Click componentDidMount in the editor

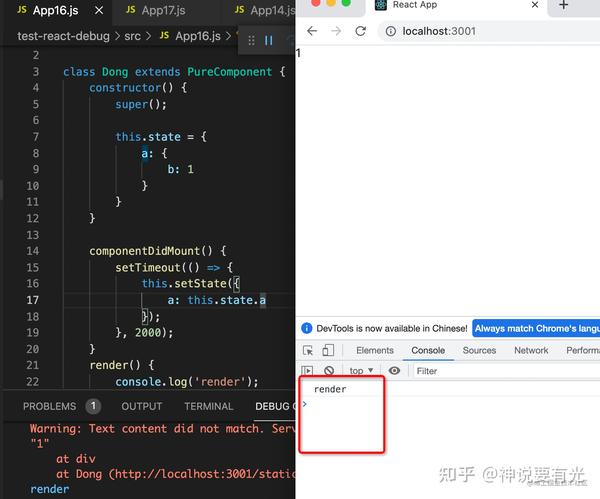pos(145,251)
